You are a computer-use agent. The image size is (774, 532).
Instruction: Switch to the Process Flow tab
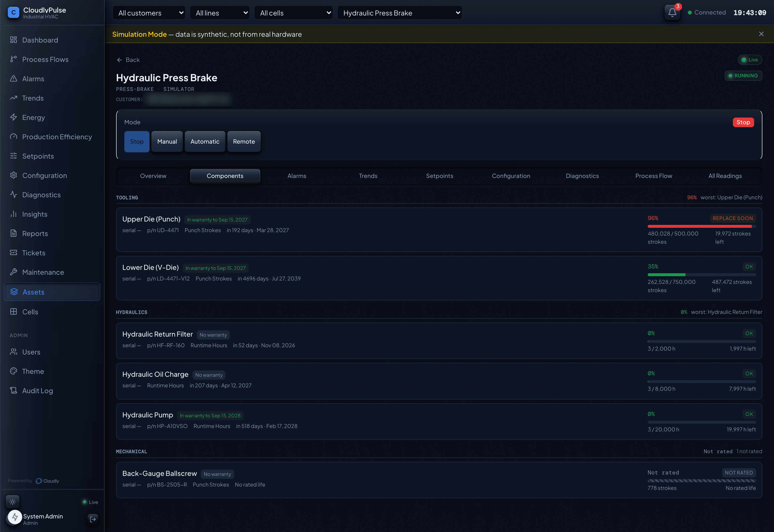(x=654, y=176)
